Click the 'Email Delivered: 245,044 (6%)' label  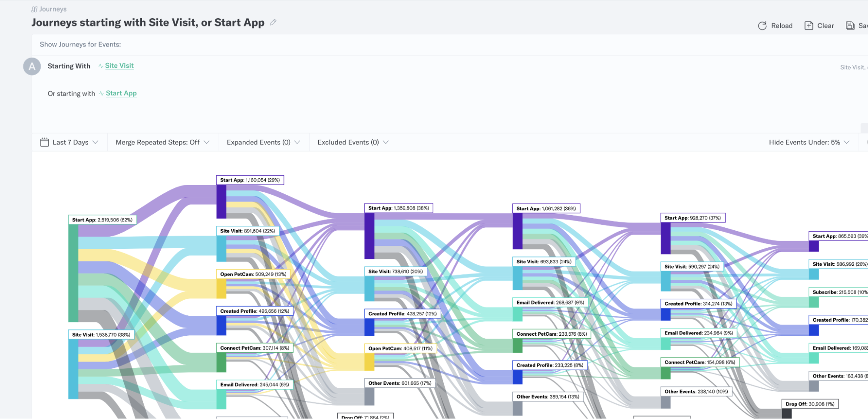255,385
